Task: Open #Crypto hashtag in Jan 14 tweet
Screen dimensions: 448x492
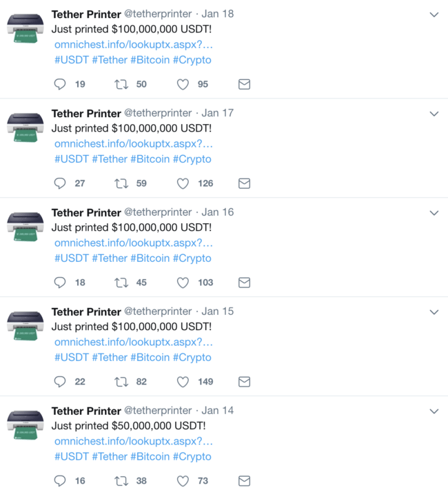Action: [x=192, y=457]
